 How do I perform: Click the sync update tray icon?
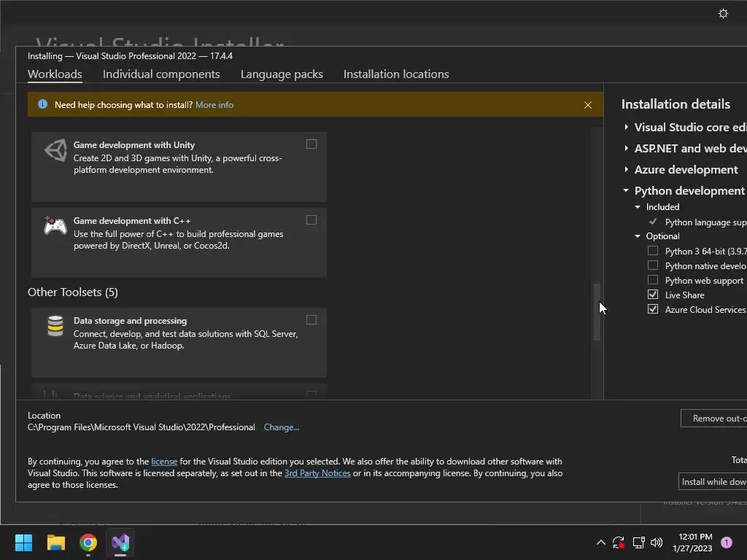click(x=619, y=542)
